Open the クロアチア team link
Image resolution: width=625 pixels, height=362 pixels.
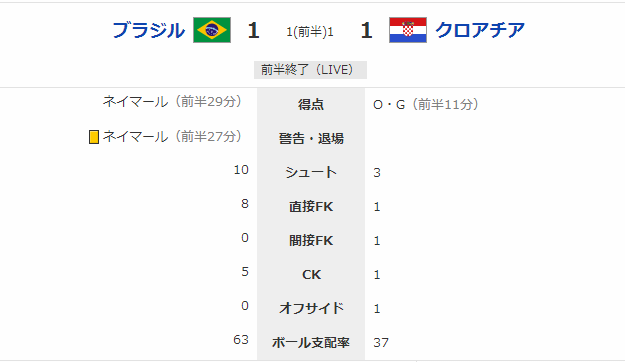480,30
